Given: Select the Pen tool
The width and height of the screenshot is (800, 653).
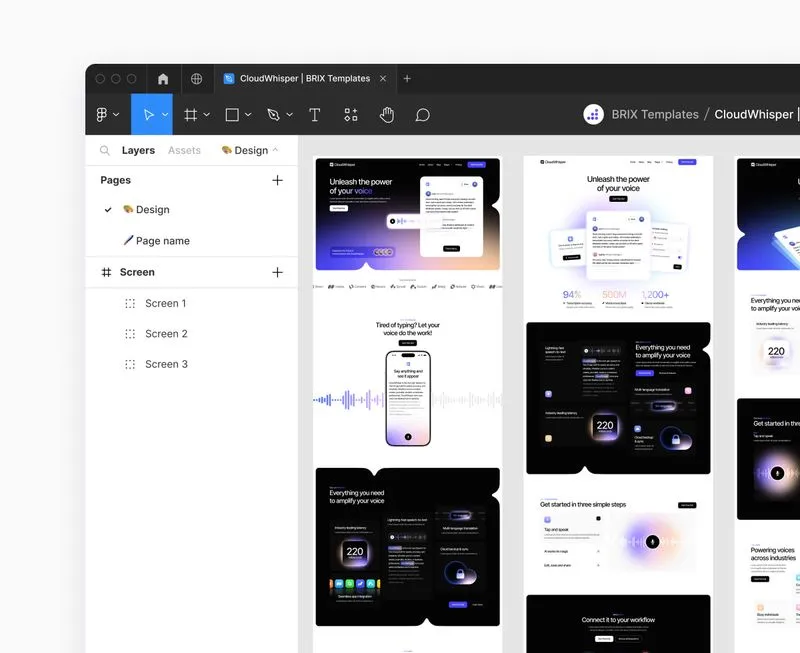Looking at the screenshot, I should [272, 114].
